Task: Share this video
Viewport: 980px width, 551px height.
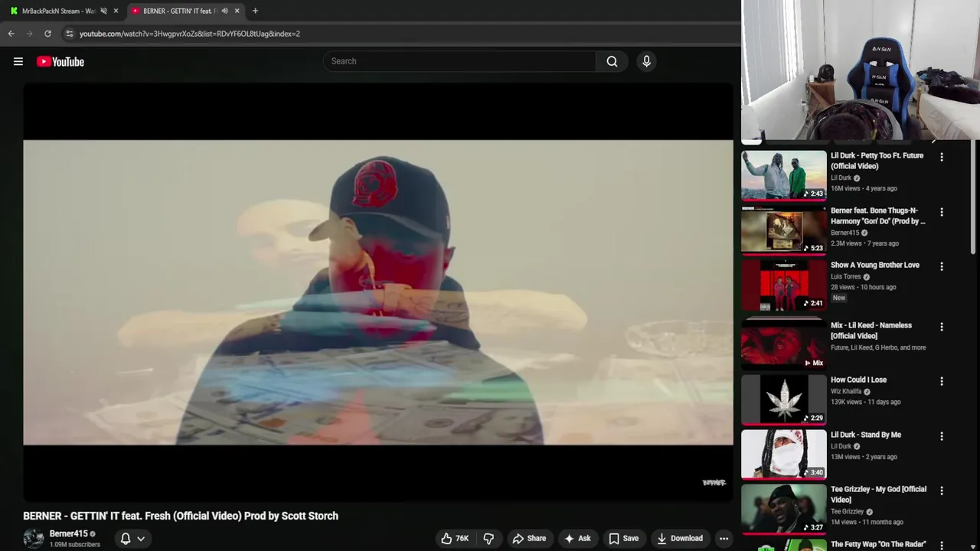Action: 529,539
